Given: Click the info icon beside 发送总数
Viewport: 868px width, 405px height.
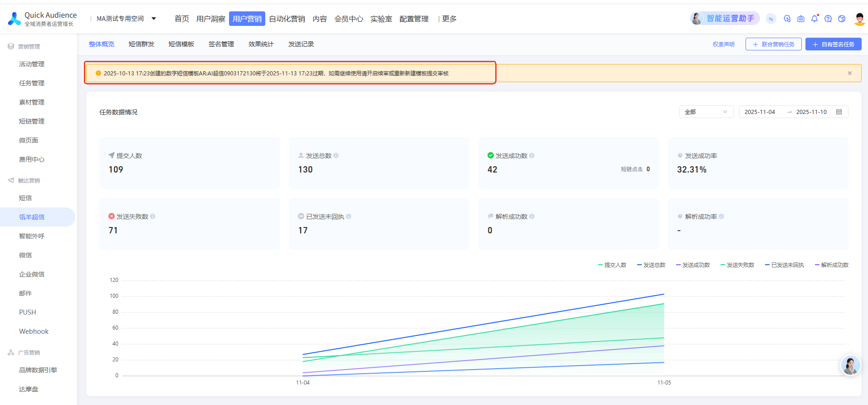Looking at the screenshot, I should 336,156.
